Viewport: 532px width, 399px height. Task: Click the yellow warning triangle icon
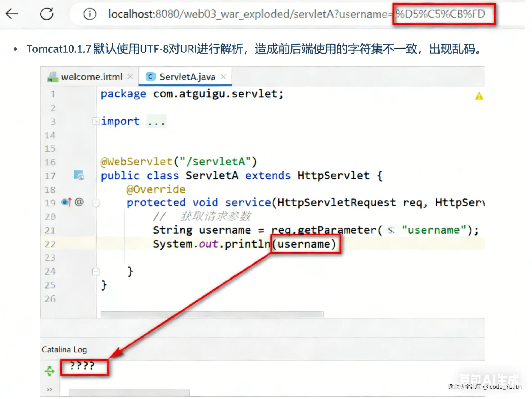click(x=479, y=96)
